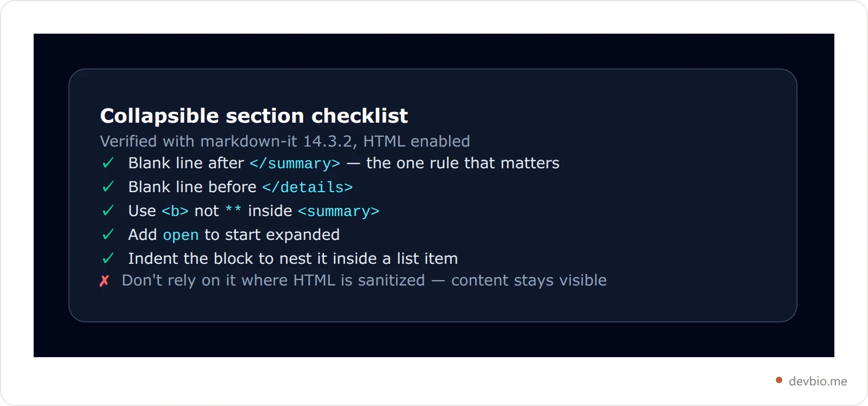868x406 pixels.
Task: Click 'to start expanded' text
Action: coord(272,235)
